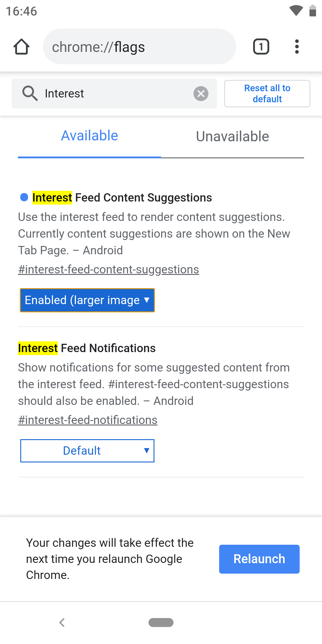Viewport: 322px width, 644px height.
Task: Open the #interest-feed-notifications link
Action: (x=88, y=420)
